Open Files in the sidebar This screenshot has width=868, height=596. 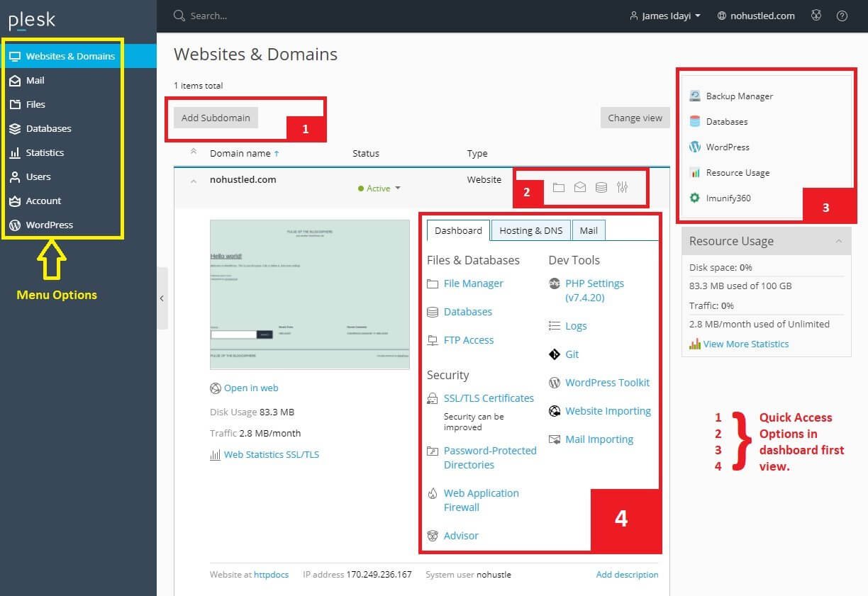[x=78, y=104]
